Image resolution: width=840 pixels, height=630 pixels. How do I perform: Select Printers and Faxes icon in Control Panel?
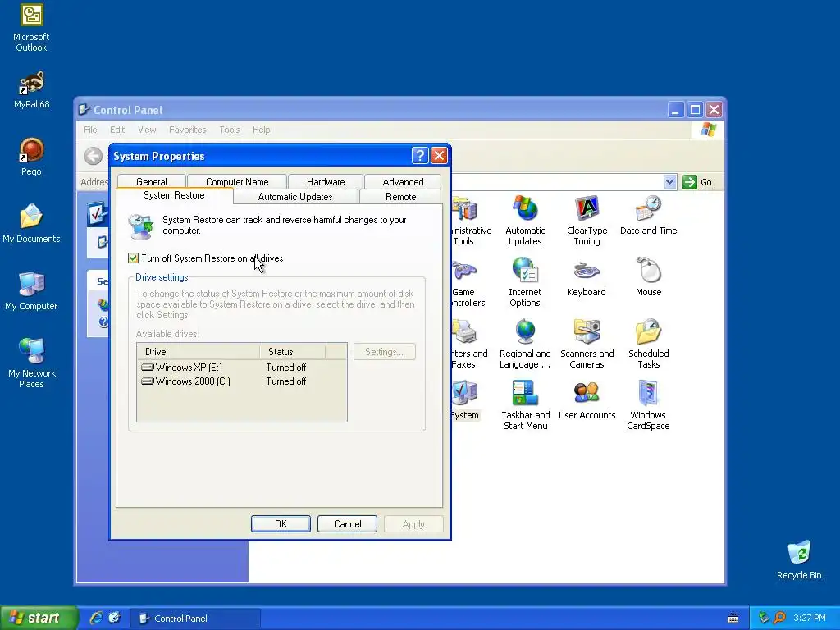[469, 344]
